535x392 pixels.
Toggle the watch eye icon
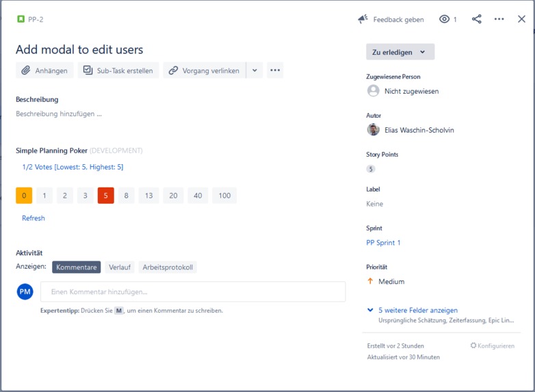pos(444,19)
